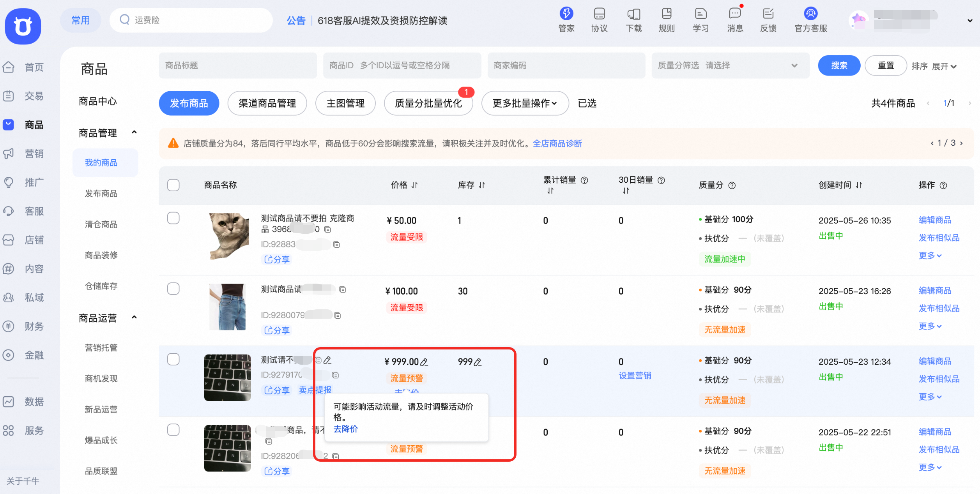Open 店铺 in left sidebar
The width and height of the screenshot is (980, 494).
point(23,240)
